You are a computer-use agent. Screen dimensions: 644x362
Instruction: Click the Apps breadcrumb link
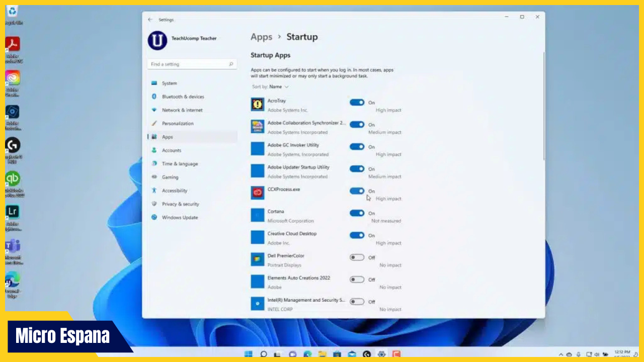click(x=261, y=37)
